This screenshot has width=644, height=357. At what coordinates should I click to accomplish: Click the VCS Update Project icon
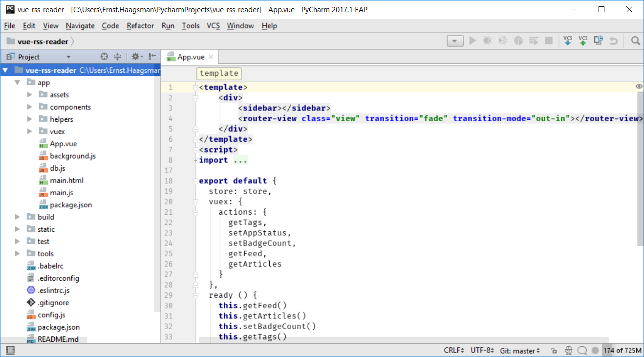(x=568, y=41)
